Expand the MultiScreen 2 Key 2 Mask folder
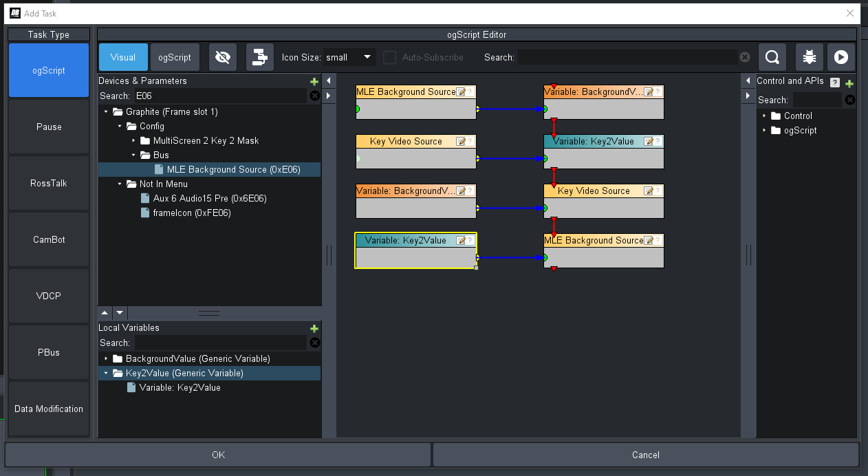The width and height of the screenshot is (868, 476). [134, 141]
